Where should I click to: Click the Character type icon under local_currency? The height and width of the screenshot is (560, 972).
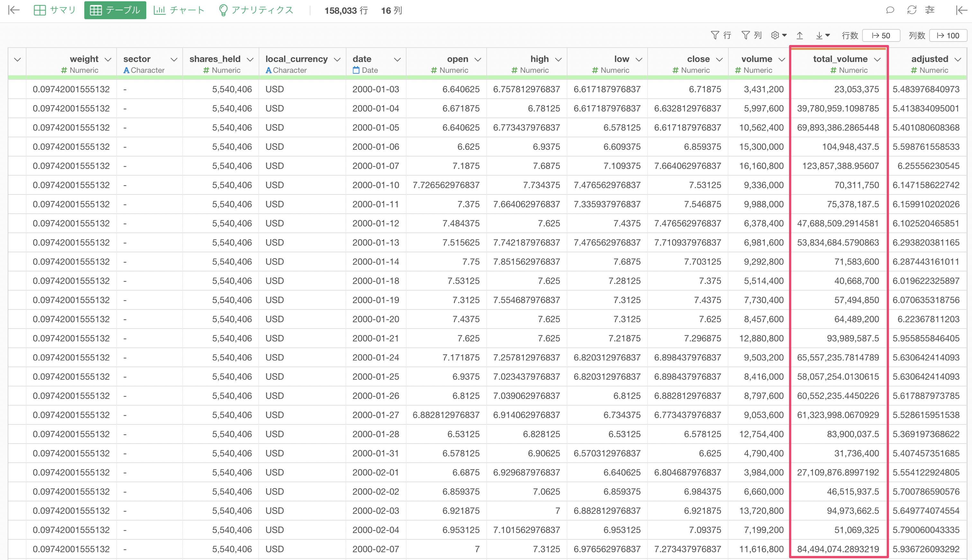click(x=268, y=70)
